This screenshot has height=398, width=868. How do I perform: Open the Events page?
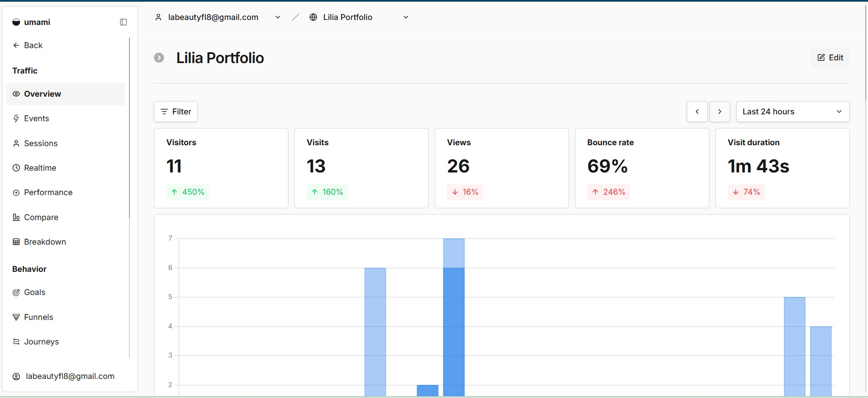point(66,118)
